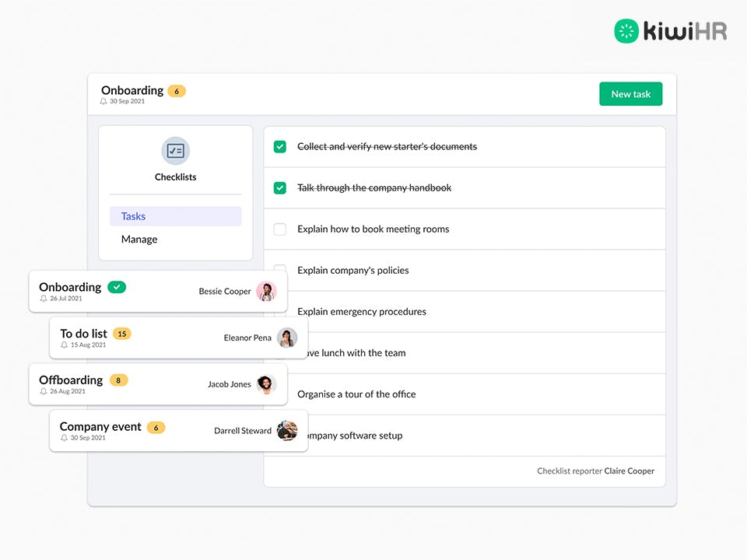
Task: Click the kiwiHR logo icon
Action: point(626,31)
